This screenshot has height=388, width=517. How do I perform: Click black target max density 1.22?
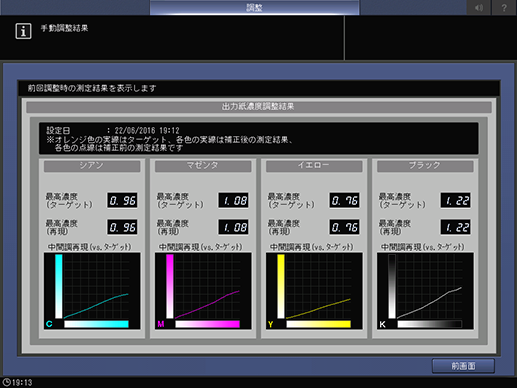455,200
